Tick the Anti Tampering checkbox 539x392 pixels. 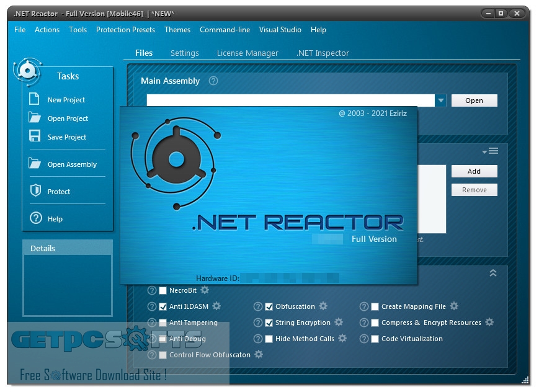click(163, 323)
